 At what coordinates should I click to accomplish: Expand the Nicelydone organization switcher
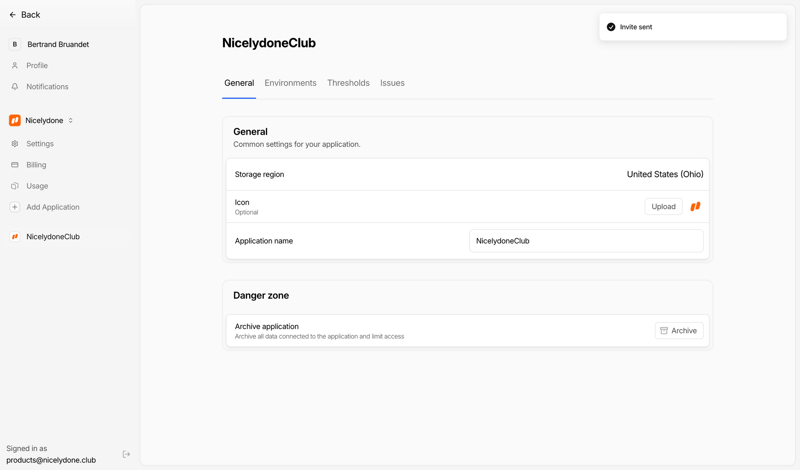tap(70, 120)
